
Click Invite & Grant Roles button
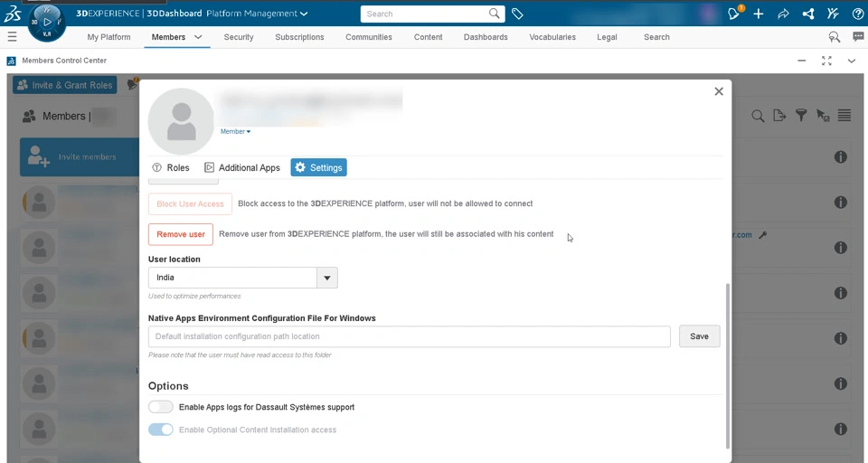[x=65, y=85]
